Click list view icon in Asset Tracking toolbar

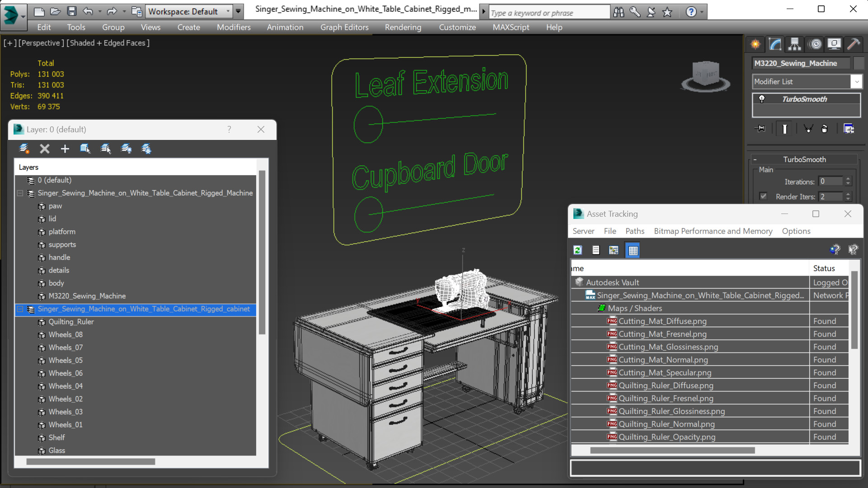click(x=596, y=250)
